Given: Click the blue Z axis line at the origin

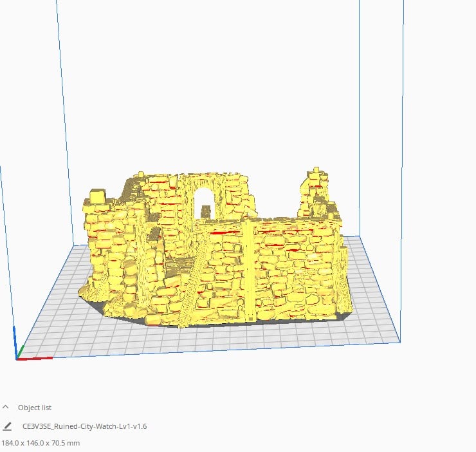Looking at the screenshot, I should (15, 343).
